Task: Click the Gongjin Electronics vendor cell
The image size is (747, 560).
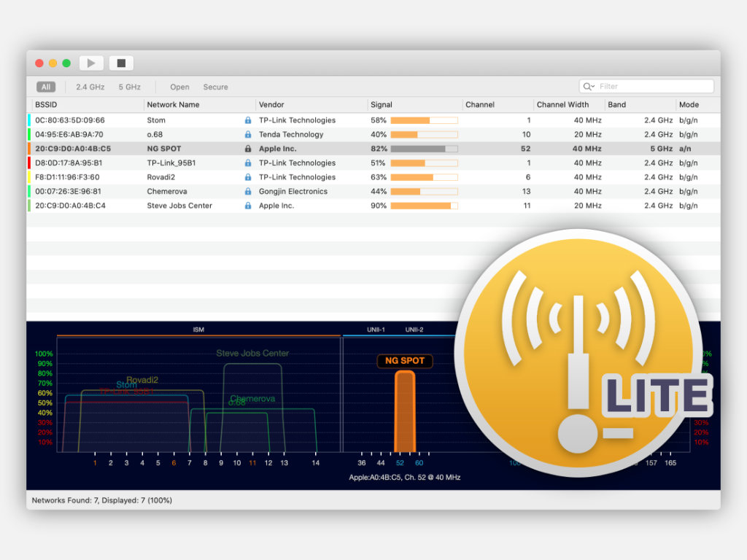Action: [293, 192]
